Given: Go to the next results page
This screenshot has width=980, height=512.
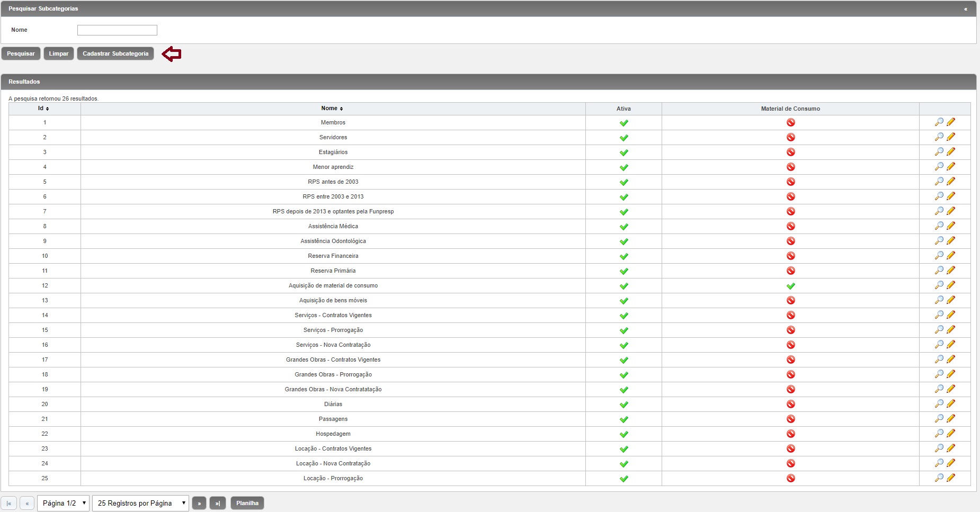Looking at the screenshot, I should click(199, 503).
